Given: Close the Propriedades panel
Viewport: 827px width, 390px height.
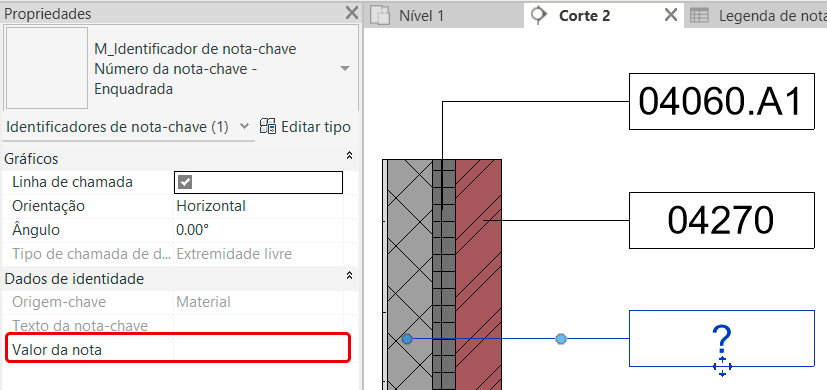Looking at the screenshot, I should 351,13.
